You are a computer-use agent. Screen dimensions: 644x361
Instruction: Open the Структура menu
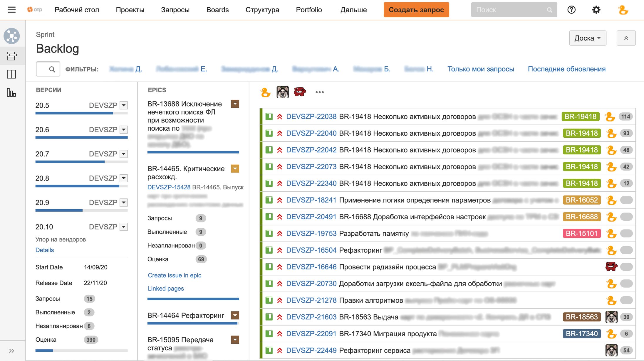click(x=262, y=10)
